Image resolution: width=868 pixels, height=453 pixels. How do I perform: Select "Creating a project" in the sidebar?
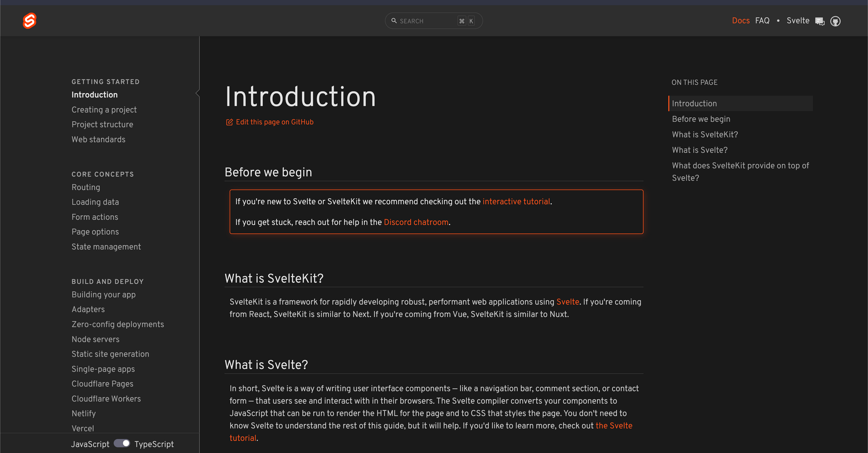pyautogui.click(x=104, y=110)
